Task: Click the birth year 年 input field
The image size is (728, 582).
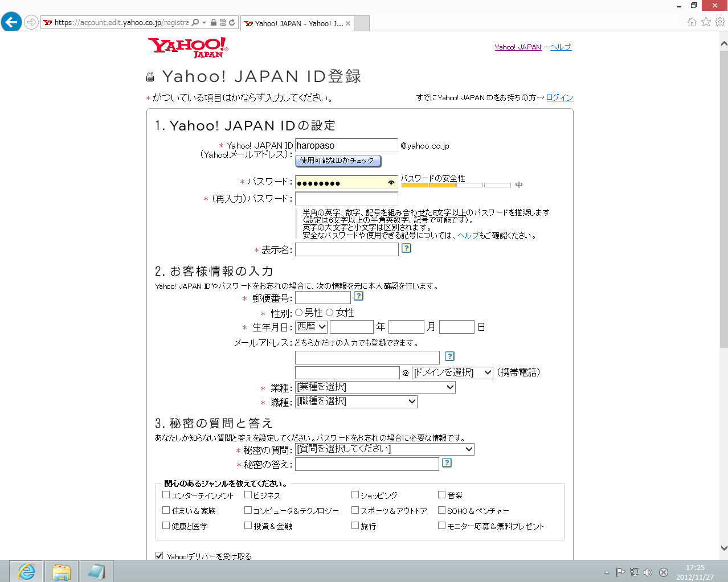Action: point(351,327)
